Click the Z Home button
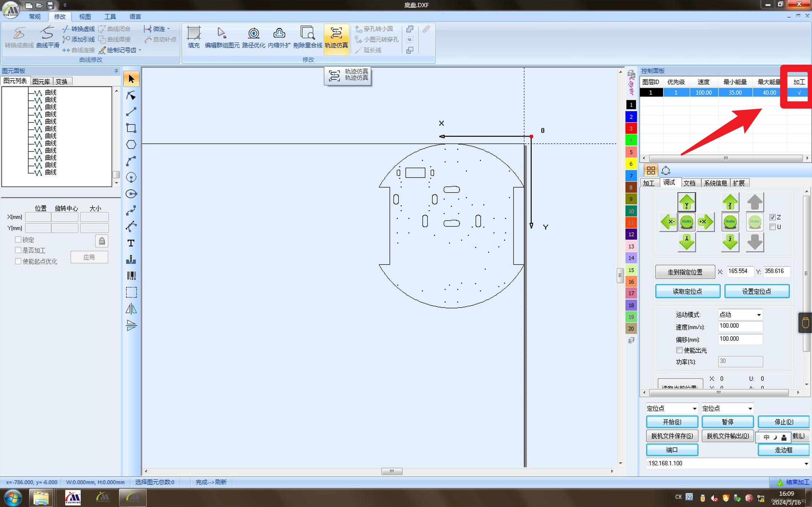 (730, 222)
